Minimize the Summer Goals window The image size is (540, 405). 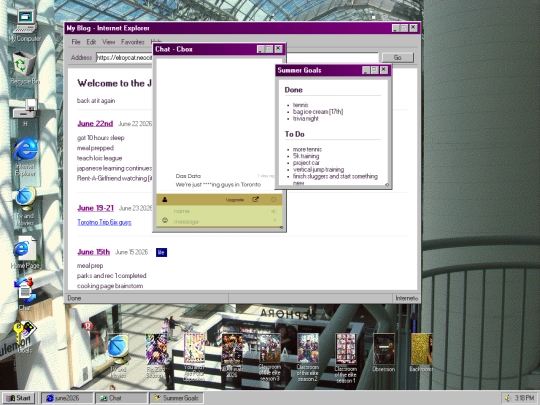pos(366,70)
